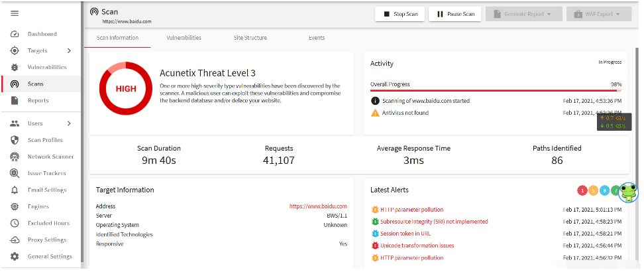Expand the Users submenu chevron
The image size is (644, 280).
coord(69,123)
